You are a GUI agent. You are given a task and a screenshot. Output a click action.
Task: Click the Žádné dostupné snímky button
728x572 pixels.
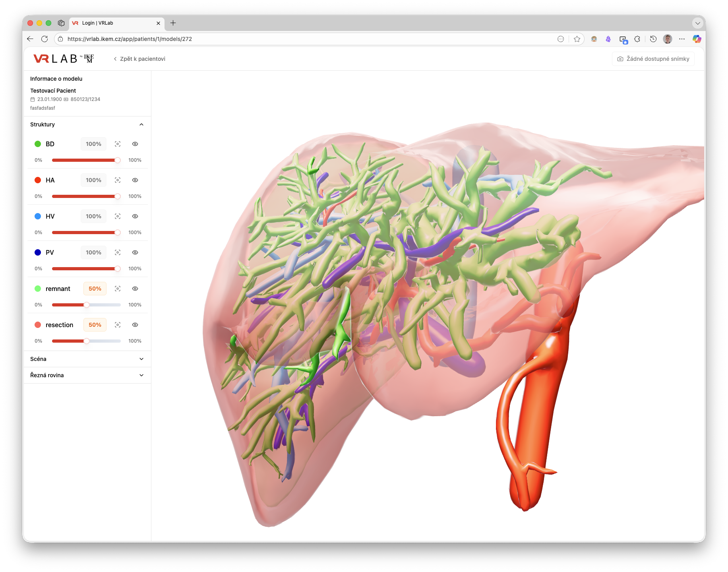(653, 59)
